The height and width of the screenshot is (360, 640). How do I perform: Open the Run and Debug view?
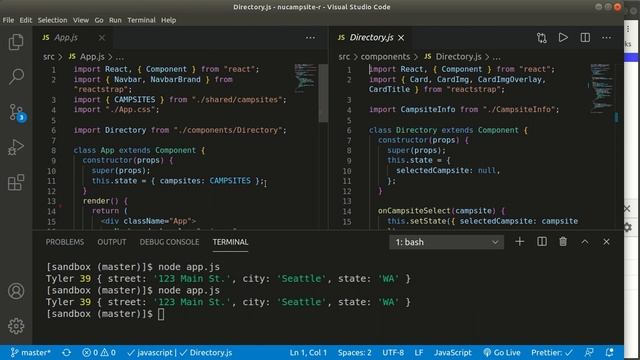point(16,147)
